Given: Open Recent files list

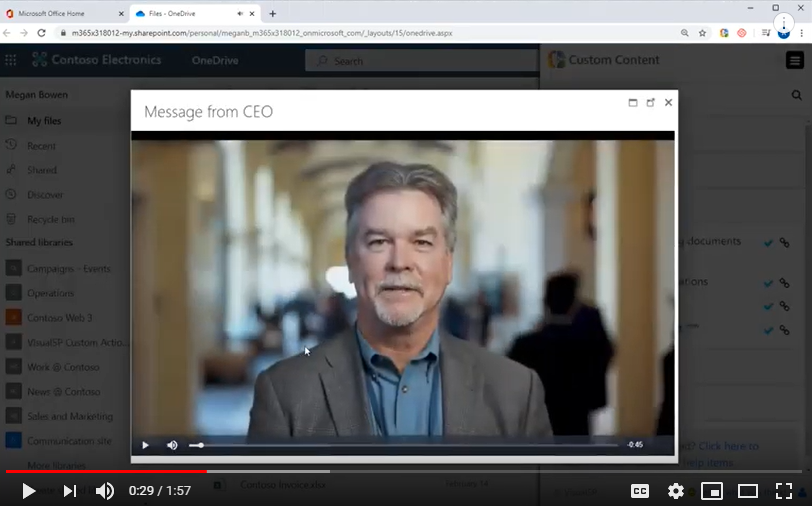Looking at the screenshot, I should pyautogui.click(x=41, y=146).
